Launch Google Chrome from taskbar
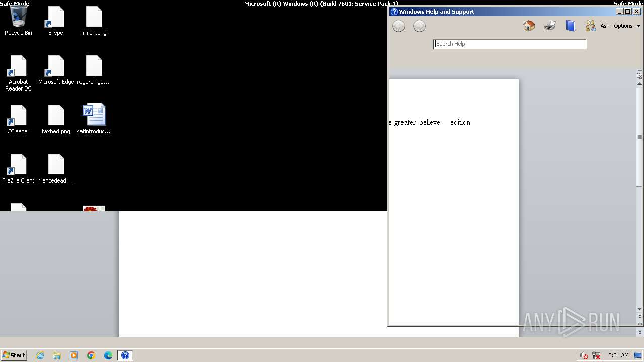The height and width of the screenshot is (362, 644). pyautogui.click(x=91, y=355)
